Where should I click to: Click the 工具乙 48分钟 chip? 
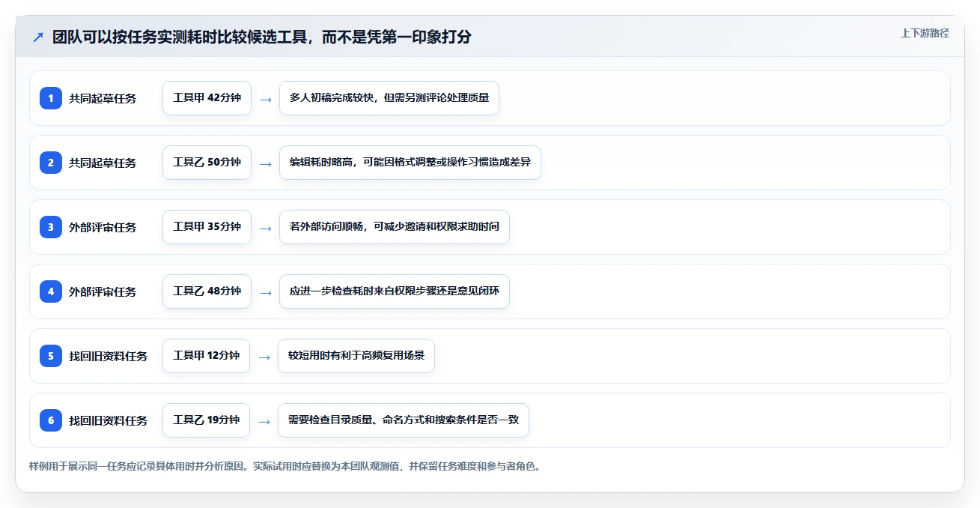tap(207, 291)
